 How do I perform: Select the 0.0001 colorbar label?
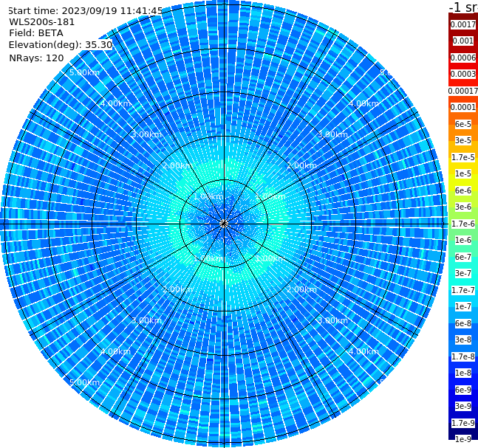[x=463, y=107]
